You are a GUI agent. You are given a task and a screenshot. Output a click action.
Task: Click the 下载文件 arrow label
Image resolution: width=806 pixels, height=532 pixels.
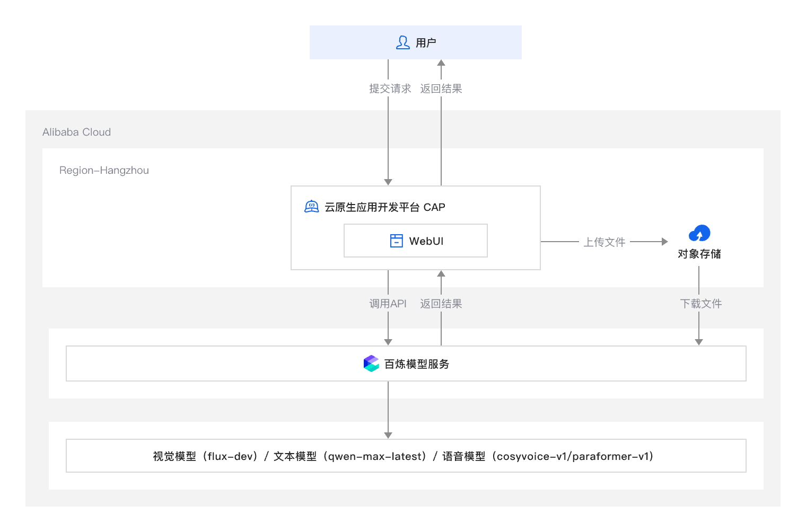click(701, 304)
